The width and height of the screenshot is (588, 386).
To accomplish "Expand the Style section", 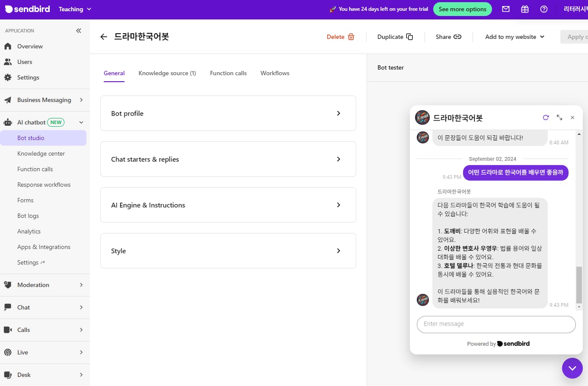I will (x=228, y=251).
